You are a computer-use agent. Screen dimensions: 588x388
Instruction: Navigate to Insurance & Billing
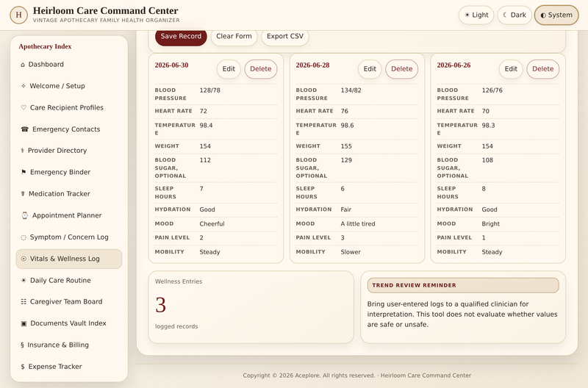(x=69, y=345)
